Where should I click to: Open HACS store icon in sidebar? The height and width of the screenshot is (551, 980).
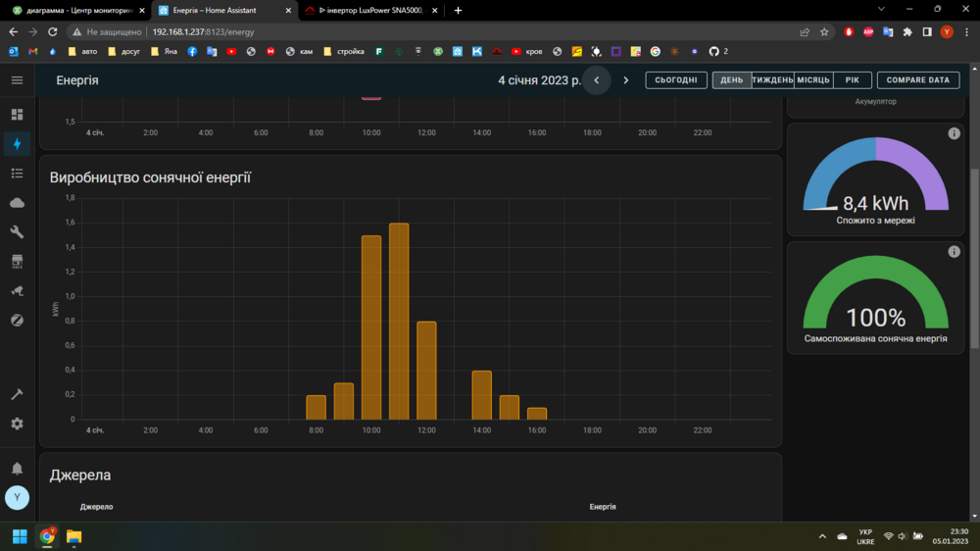click(x=17, y=262)
